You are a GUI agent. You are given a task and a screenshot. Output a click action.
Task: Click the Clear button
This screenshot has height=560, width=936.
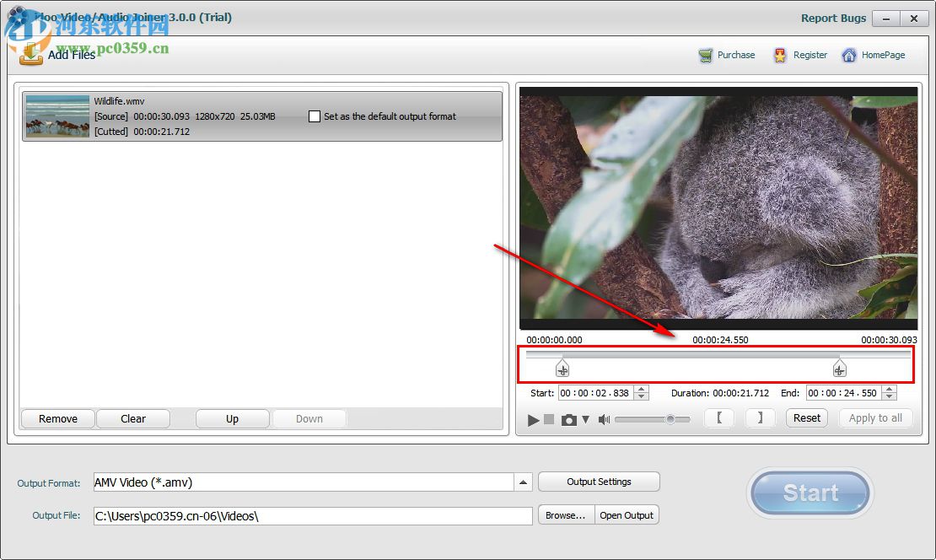(133, 418)
